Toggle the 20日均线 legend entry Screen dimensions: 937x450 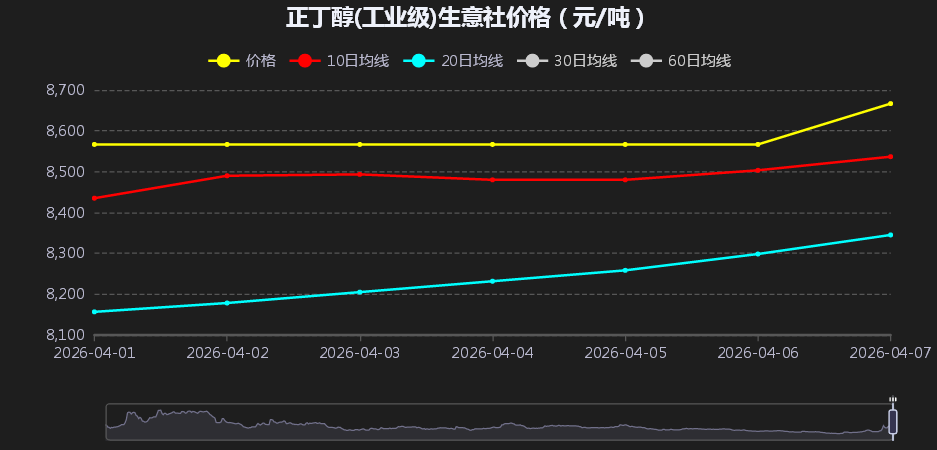[452, 61]
